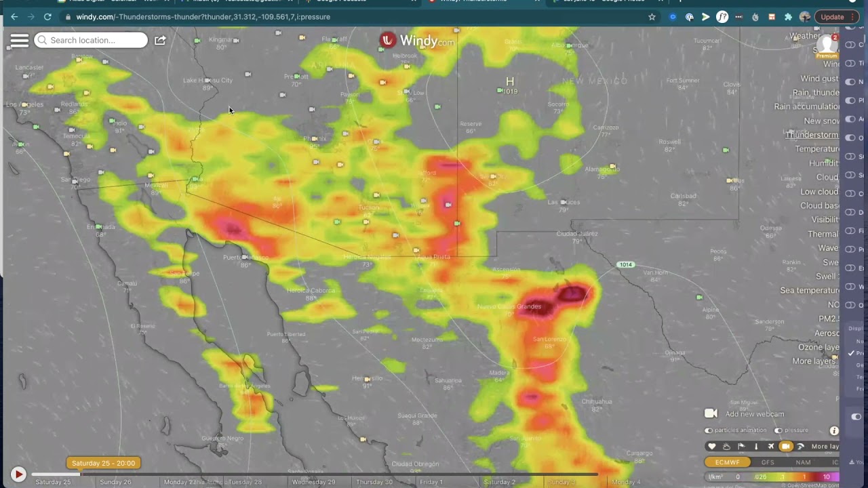Screen dimensions: 868x488
Task: Click the Nuevo Casas Grandes label
Action: (x=509, y=306)
